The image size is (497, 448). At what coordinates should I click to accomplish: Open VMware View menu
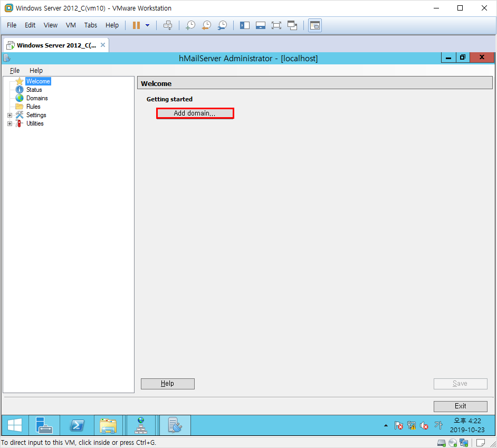51,25
